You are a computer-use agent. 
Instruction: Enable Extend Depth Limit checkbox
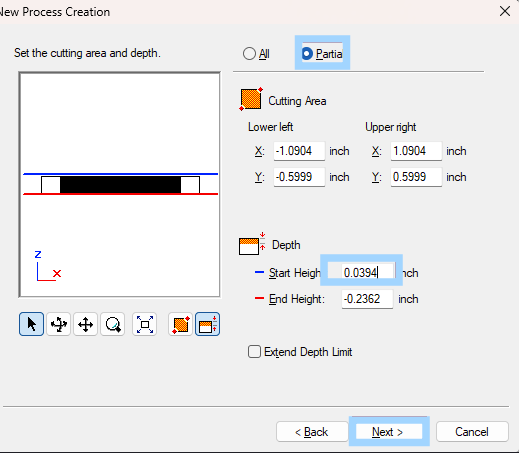point(254,352)
